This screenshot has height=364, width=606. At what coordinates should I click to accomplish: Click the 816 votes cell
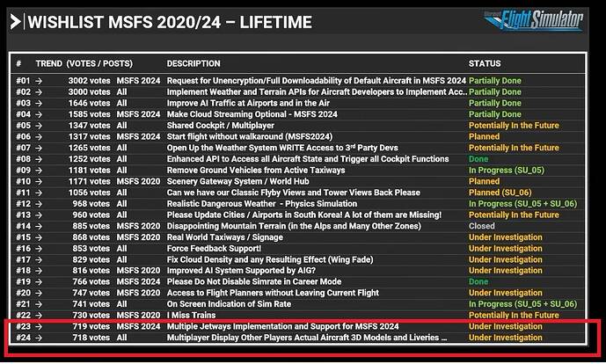(91, 271)
